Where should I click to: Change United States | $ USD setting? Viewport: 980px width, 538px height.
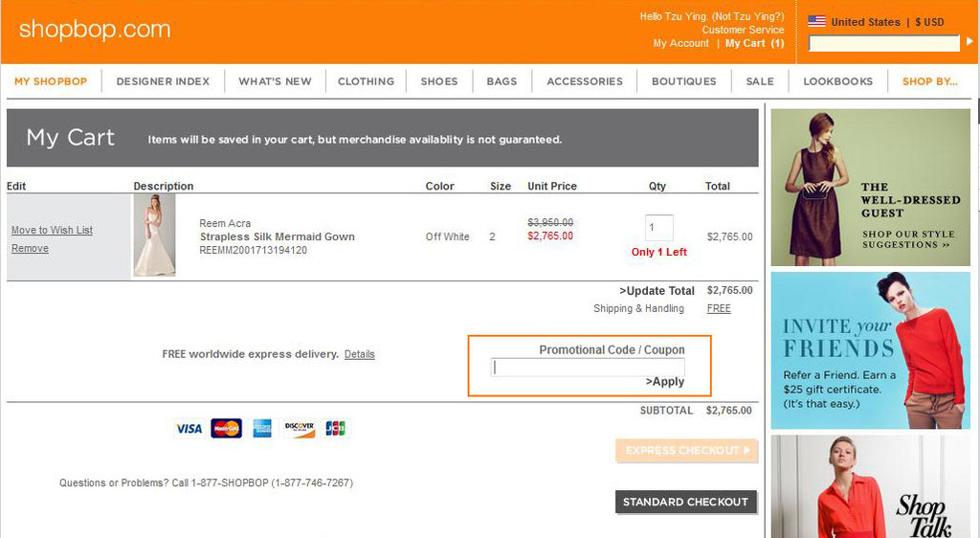click(x=887, y=22)
